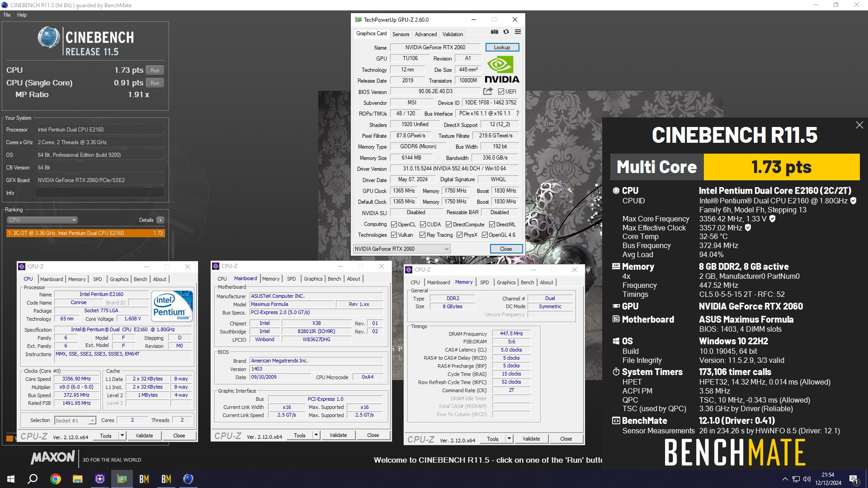The width and height of the screenshot is (868, 488).
Task: Take a GPU-Z screenshot with camera icon
Action: click(x=494, y=32)
